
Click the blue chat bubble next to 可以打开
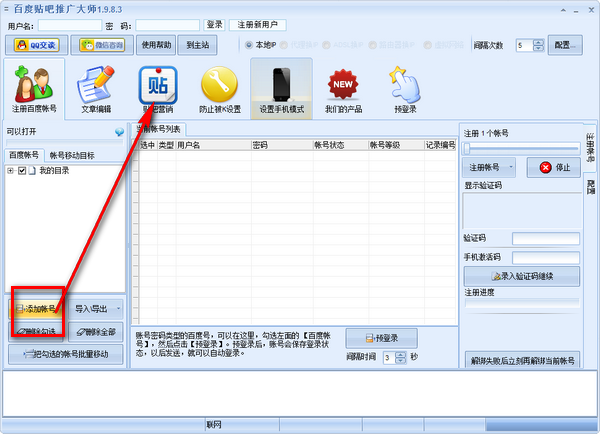[119, 132]
